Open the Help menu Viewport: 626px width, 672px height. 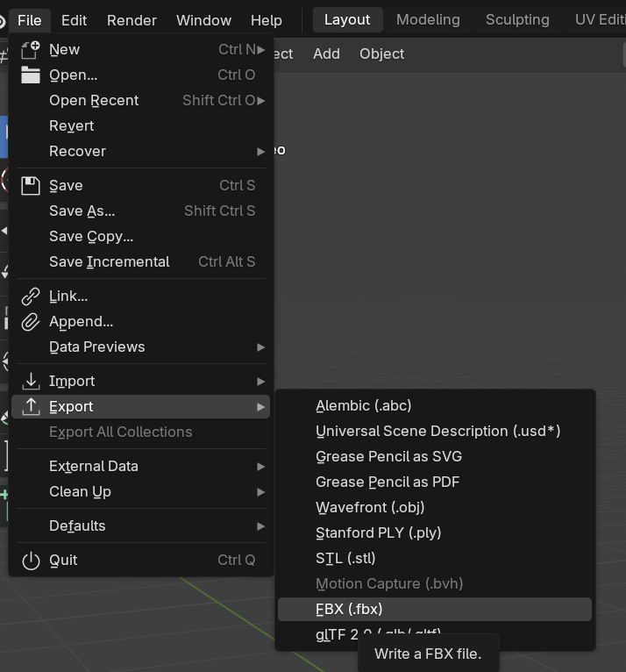coord(267,20)
